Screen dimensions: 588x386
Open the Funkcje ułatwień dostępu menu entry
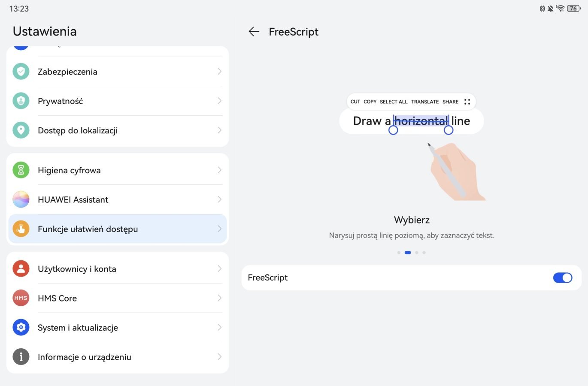tap(118, 229)
